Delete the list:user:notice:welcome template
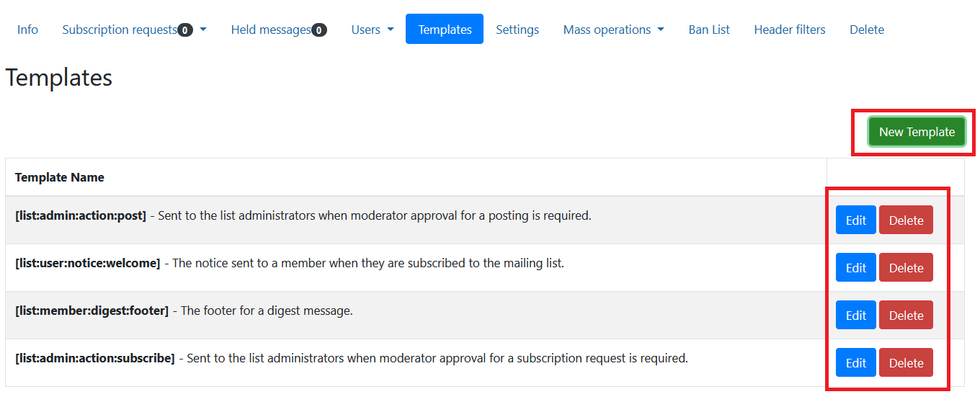Viewport: 980px width, 402px height. [906, 268]
